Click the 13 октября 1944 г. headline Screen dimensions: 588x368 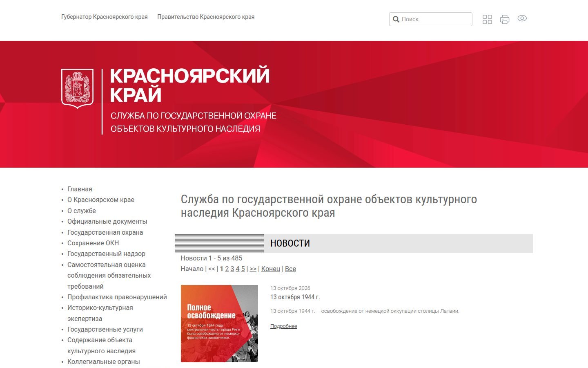(295, 297)
